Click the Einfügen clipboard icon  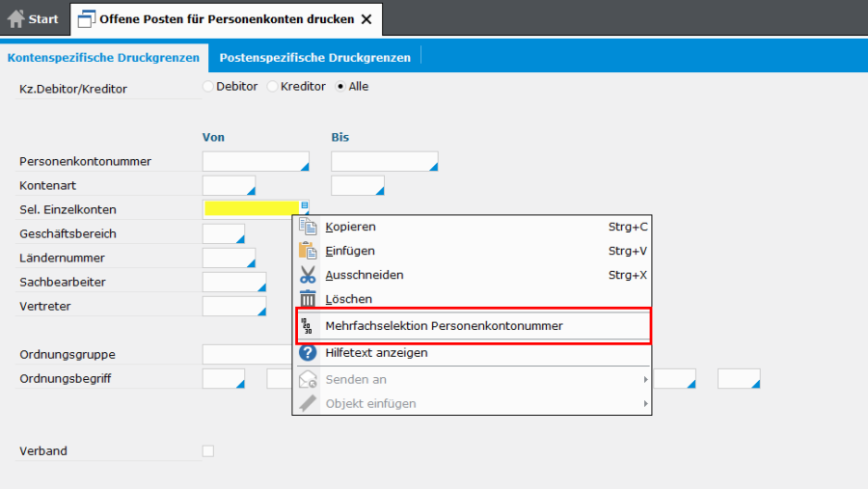click(308, 251)
